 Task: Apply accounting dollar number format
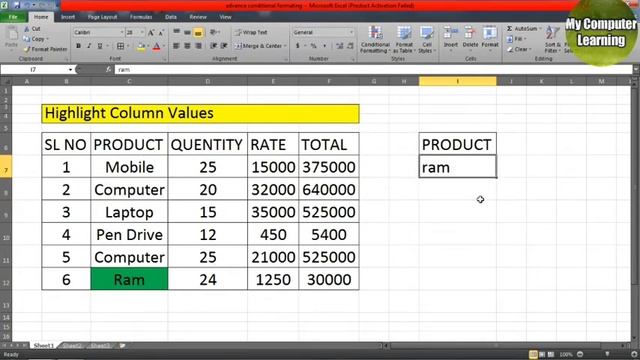tap(298, 46)
